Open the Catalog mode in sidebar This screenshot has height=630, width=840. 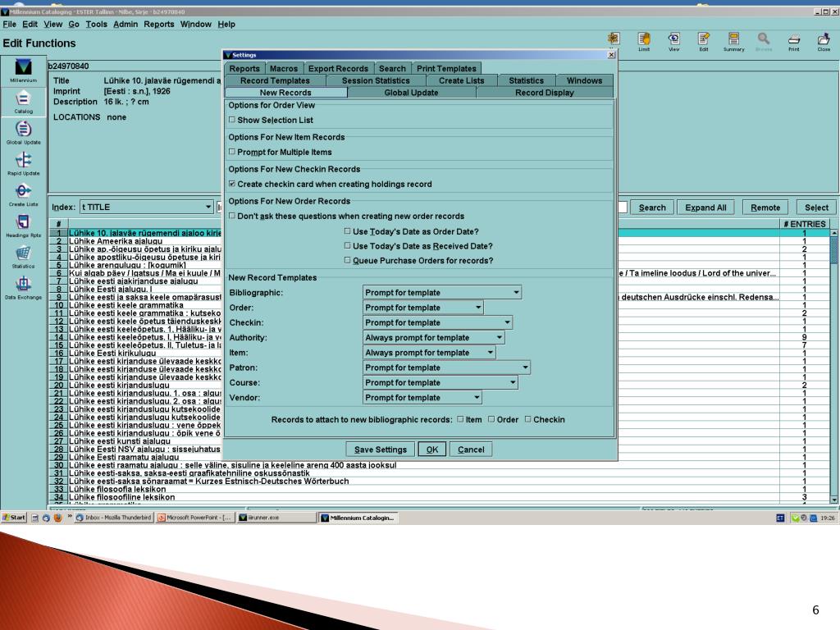click(x=23, y=100)
